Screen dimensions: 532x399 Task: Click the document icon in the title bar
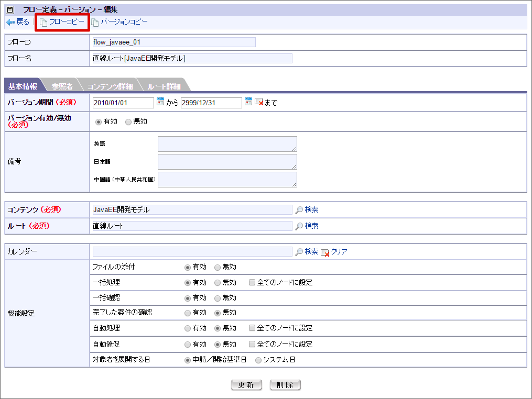[x=10, y=10]
